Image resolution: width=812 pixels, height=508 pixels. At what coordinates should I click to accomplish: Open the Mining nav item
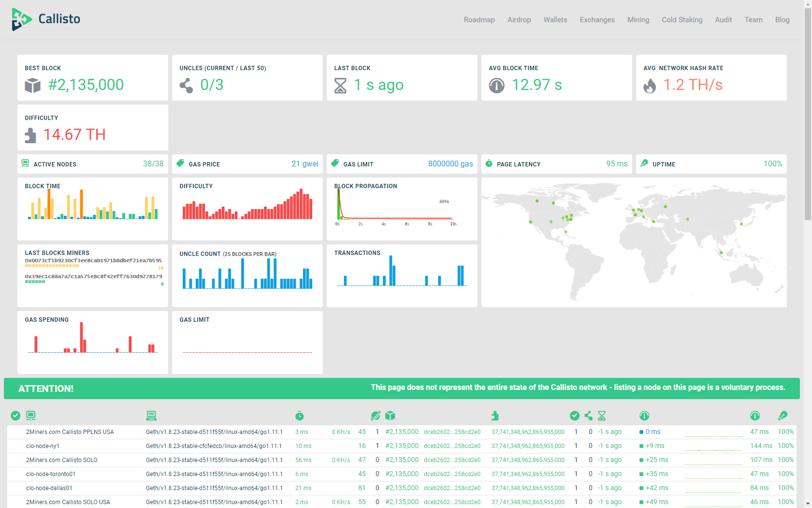[x=638, y=20]
